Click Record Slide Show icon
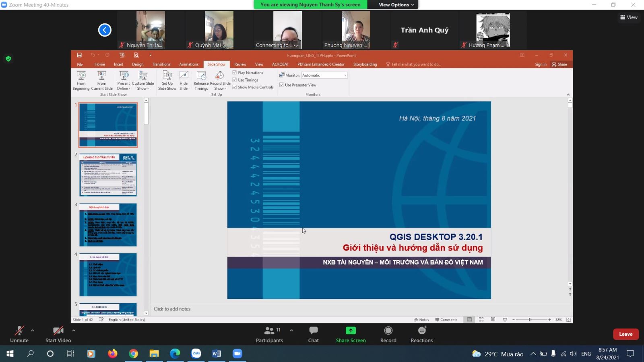644x362 pixels. [x=220, y=76]
